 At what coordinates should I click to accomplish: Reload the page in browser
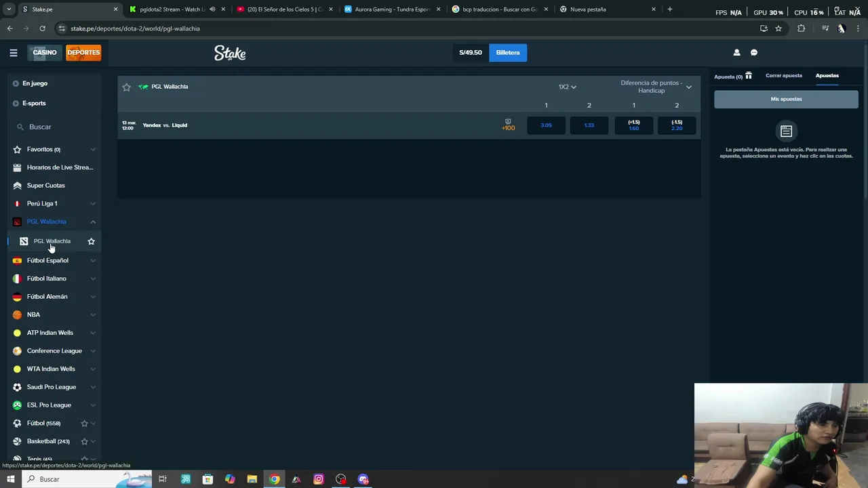tap(42, 28)
